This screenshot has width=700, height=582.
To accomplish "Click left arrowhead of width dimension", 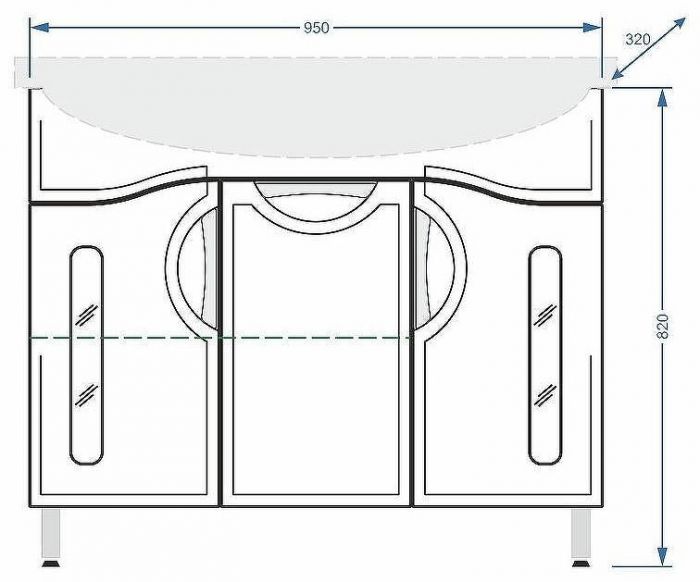I will click(38, 28).
